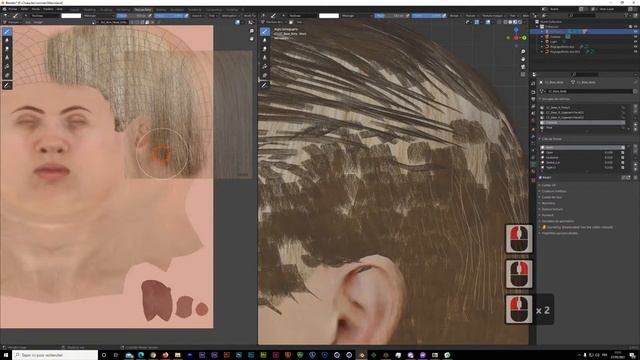The height and width of the screenshot is (360, 640).
Task: Click the pan gizmo in the image editor
Action: [x=251, y=39]
